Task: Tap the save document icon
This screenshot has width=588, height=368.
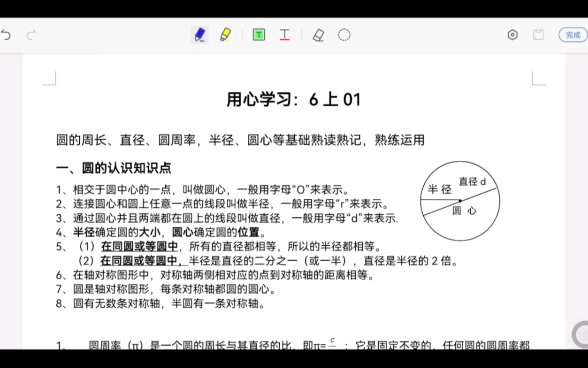Action: (538, 35)
